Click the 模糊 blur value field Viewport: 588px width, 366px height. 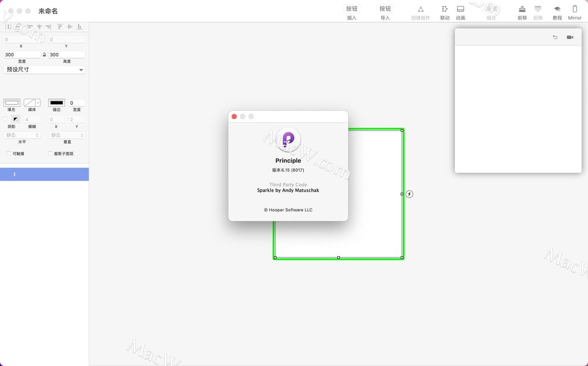[x=32, y=120]
